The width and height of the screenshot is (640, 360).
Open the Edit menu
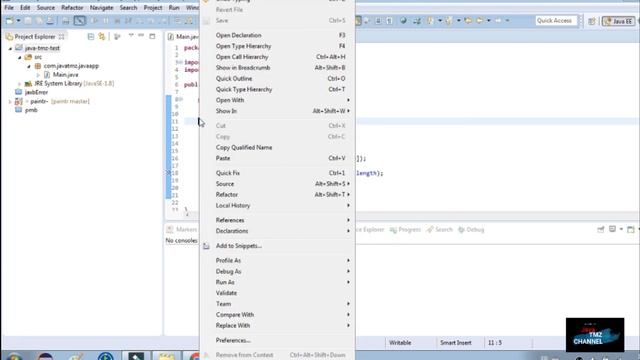click(x=25, y=8)
